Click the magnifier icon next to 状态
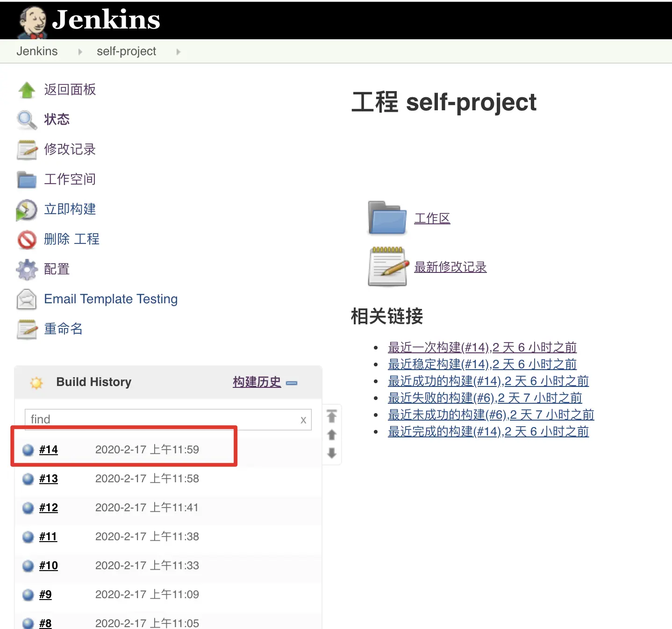Viewport: 672px width, 629px height. [27, 120]
